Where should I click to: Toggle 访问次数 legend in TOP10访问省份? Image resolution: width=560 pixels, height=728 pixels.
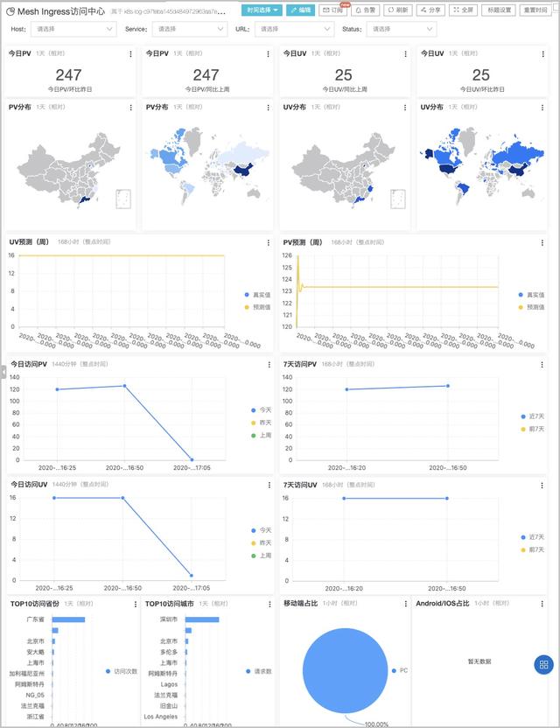pyautogui.click(x=122, y=671)
